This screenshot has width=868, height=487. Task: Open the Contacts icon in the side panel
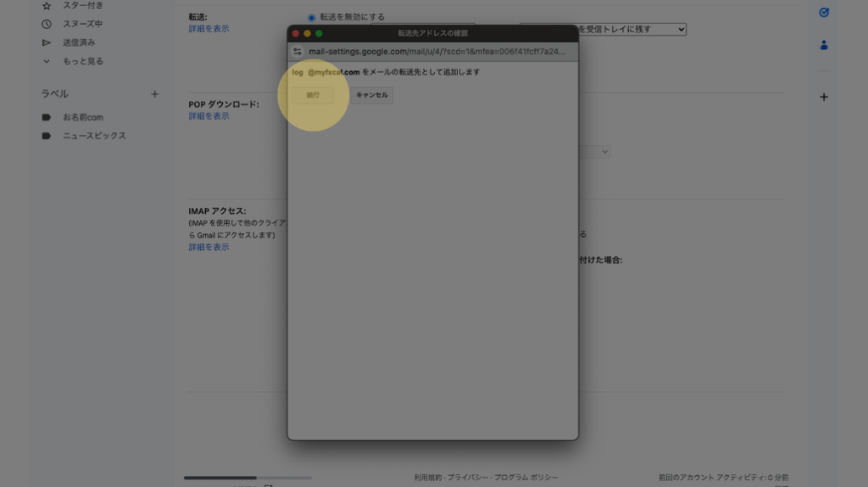(824, 45)
